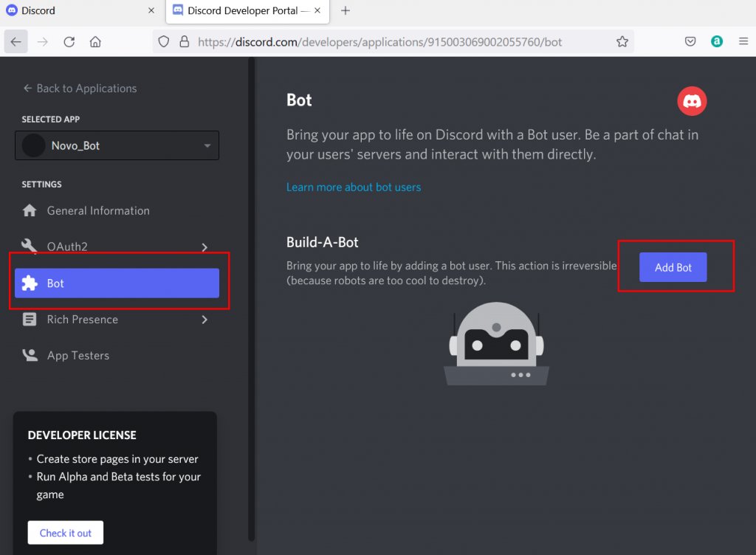This screenshot has width=756, height=555.
Task: Open Learn more about bot users link
Action: (x=354, y=187)
